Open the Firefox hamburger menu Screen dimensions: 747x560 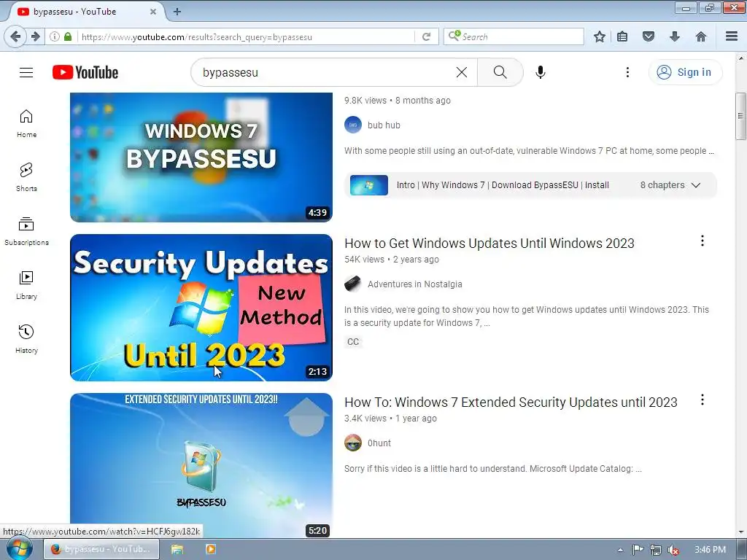[x=732, y=36]
